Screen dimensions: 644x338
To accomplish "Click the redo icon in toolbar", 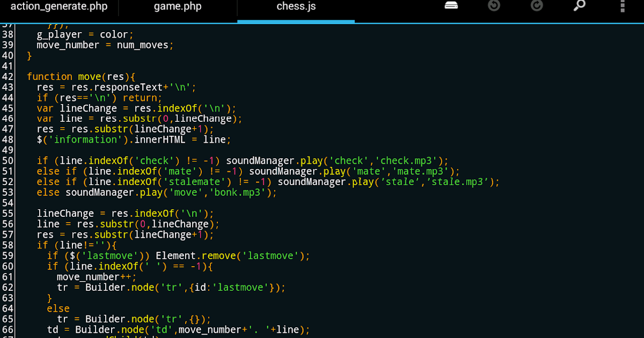I will (537, 6).
